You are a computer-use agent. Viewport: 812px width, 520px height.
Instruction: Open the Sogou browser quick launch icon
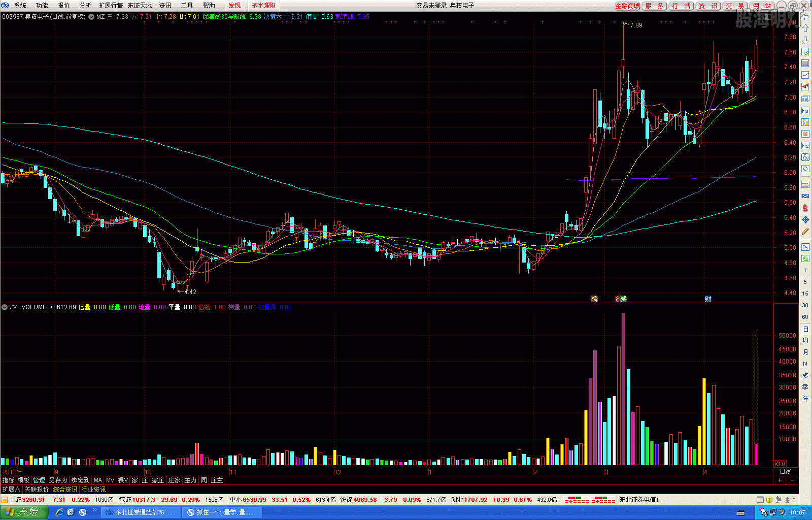(83, 512)
